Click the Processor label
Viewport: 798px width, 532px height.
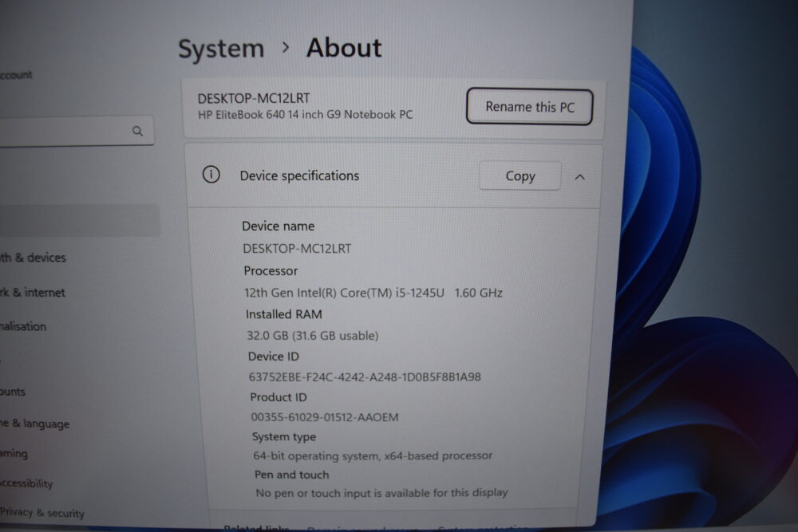pyautogui.click(x=271, y=270)
